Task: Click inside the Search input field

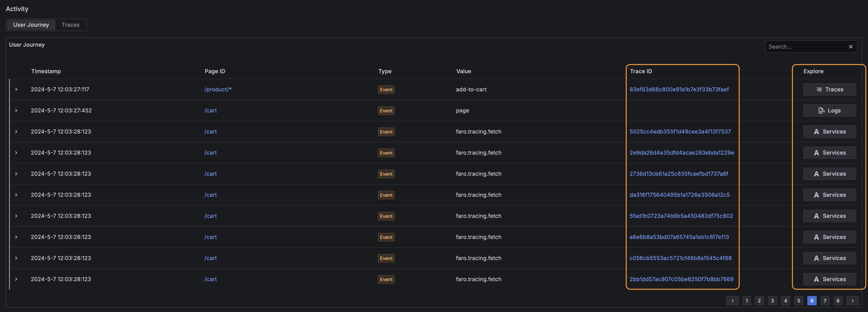Action: tap(809, 46)
